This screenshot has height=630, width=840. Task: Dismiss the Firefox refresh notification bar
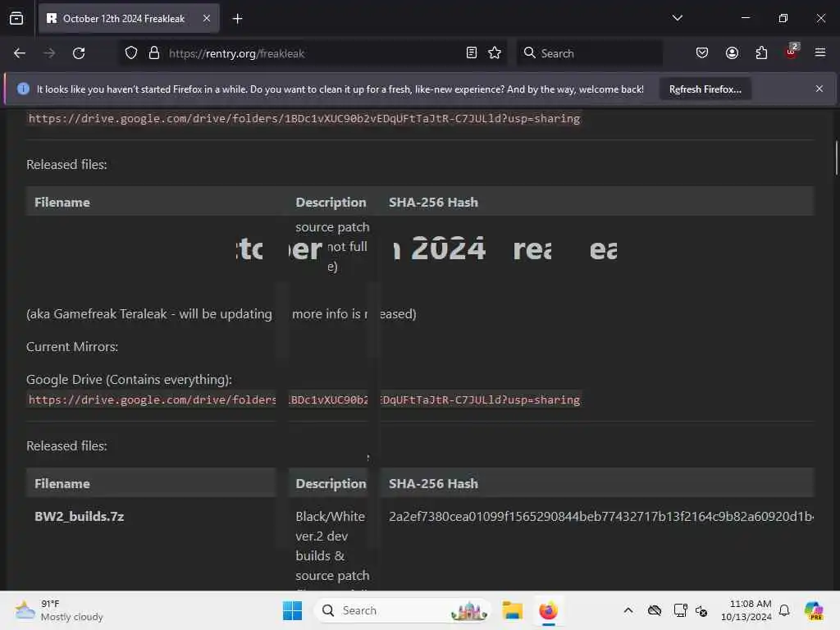click(819, 89)
